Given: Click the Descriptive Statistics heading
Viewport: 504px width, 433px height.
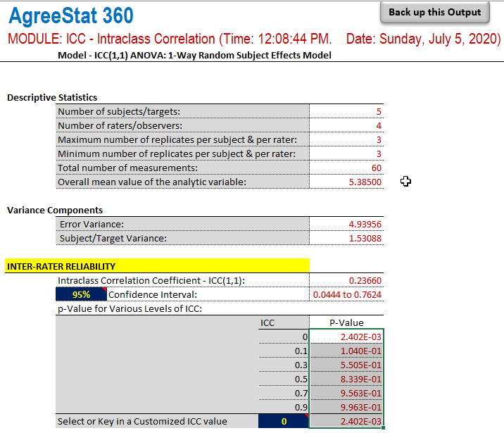Looking at the screenshot, I should (52, 97).
